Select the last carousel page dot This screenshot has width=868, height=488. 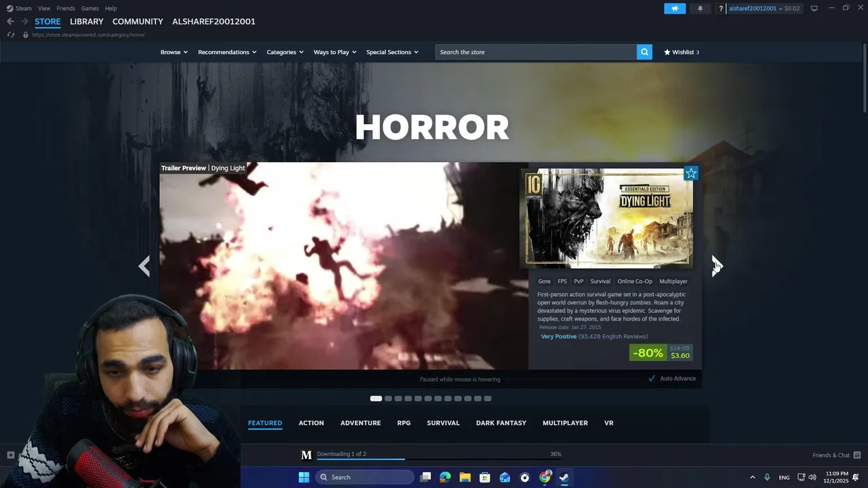488,399
